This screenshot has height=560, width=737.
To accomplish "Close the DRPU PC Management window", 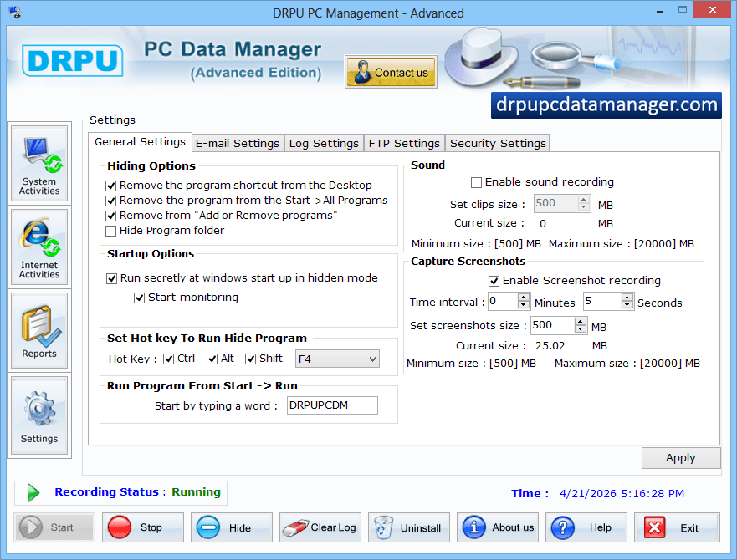I will click(712, 10).
